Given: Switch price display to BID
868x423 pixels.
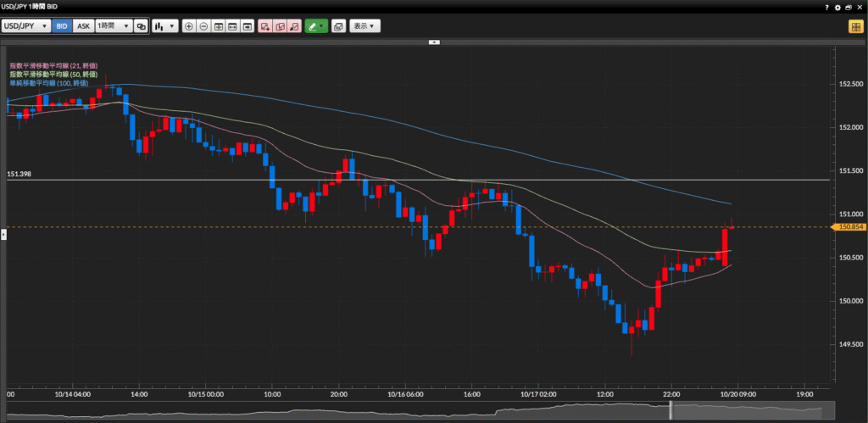Looking at the screenshot, I should point(62,26).
